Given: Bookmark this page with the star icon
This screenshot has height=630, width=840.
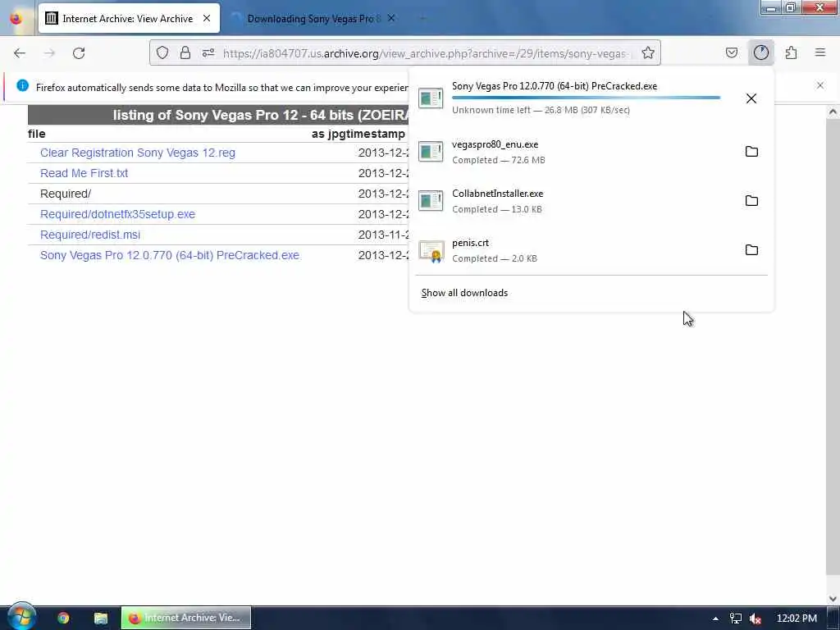Looking at the screenshot, I should click(x=648, y=52).
